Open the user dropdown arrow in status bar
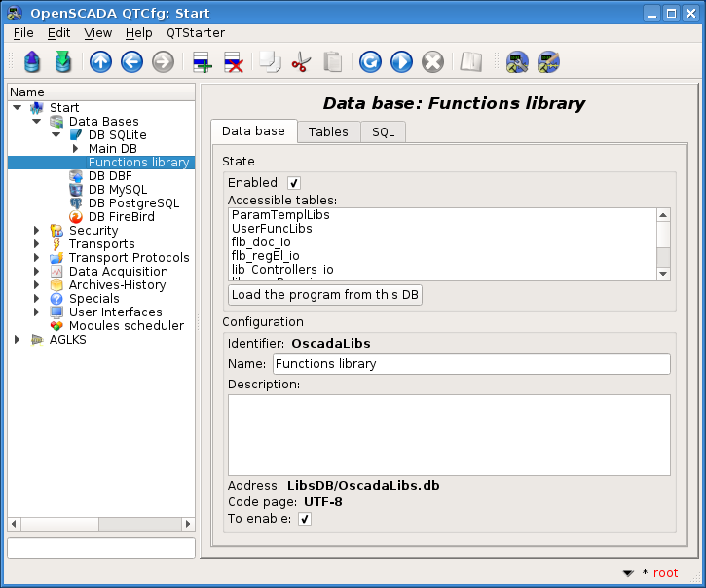 point(628,573)
